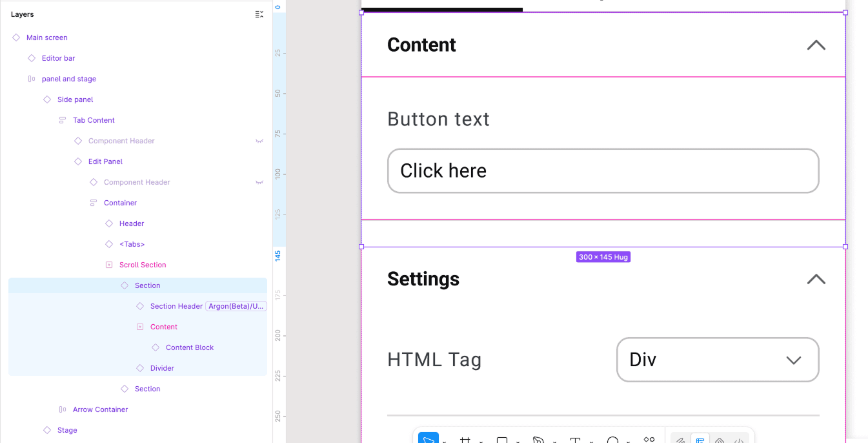Click the auto-layout icon beside panel and stage
This screenshot has width=868, height=443.
[x=32, y=79]
